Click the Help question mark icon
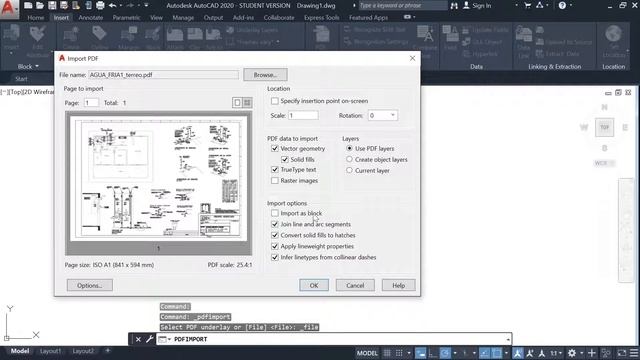Image resolution: width=640 pixels, height=360 pixels. coord(562,5)
